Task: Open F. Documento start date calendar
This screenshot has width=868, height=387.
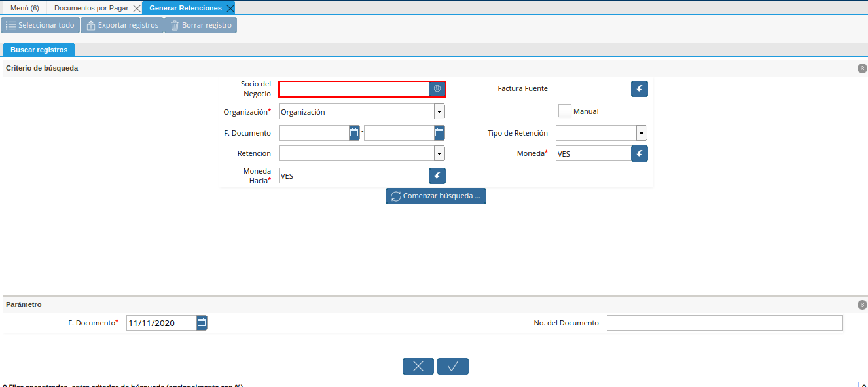Action: tap(354, 132)
